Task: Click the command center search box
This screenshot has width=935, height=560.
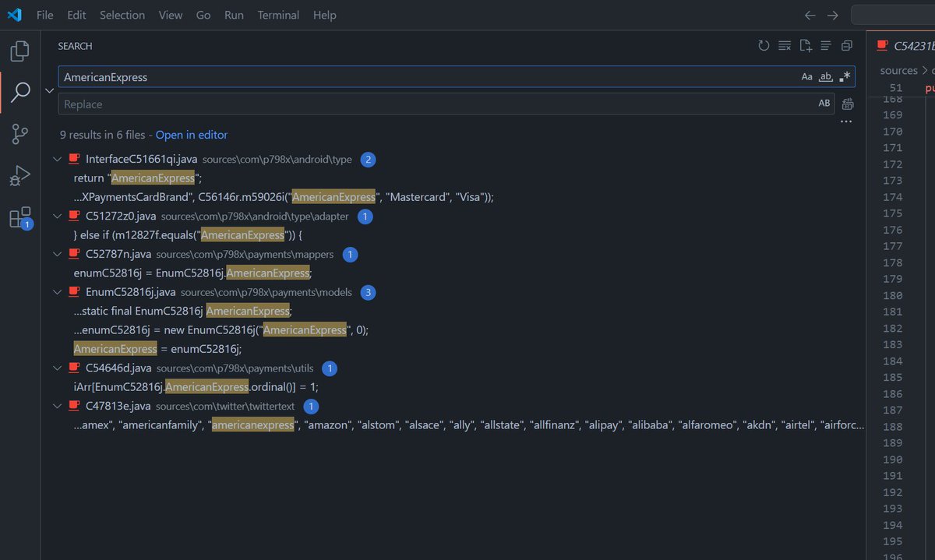Action: 893,15
